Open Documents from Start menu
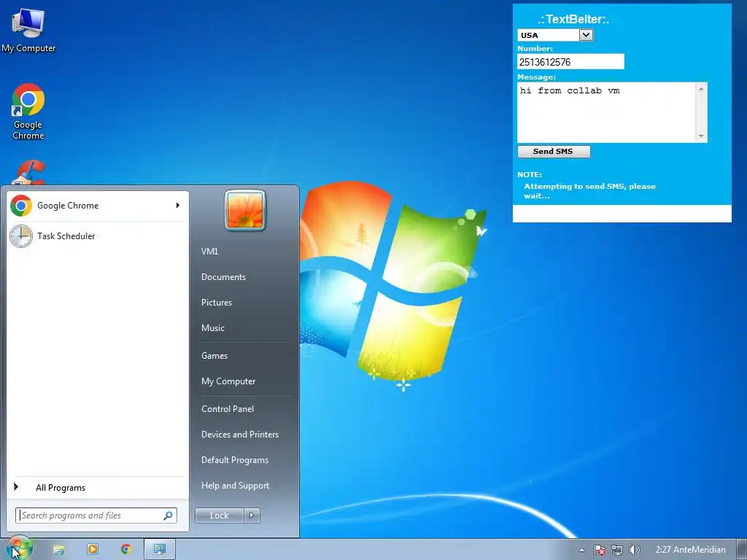The height and width of the screenshot is (560, 747). pyautogui.click(x=223, y=277)
